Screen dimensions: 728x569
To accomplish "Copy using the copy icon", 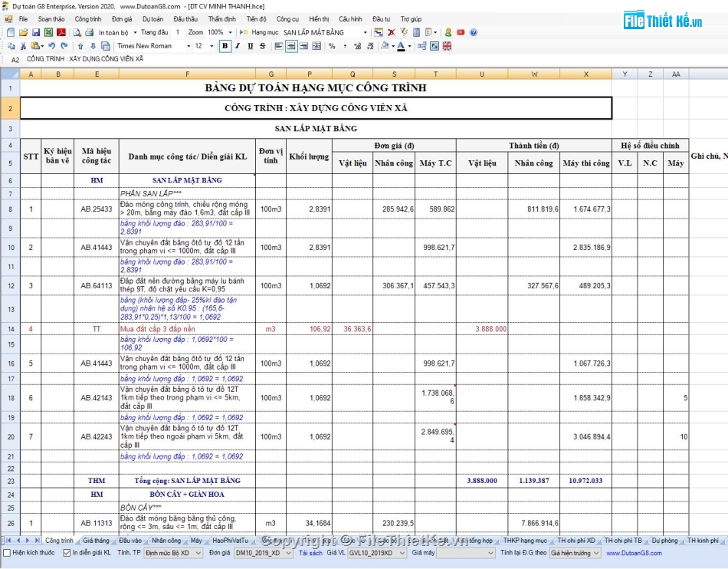I will (11, 46).
